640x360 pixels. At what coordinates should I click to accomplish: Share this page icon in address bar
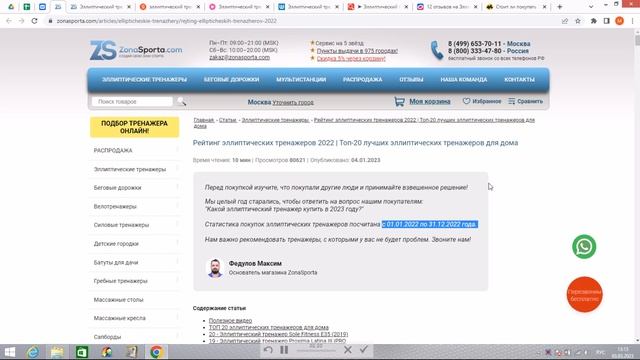pos(564,21)
